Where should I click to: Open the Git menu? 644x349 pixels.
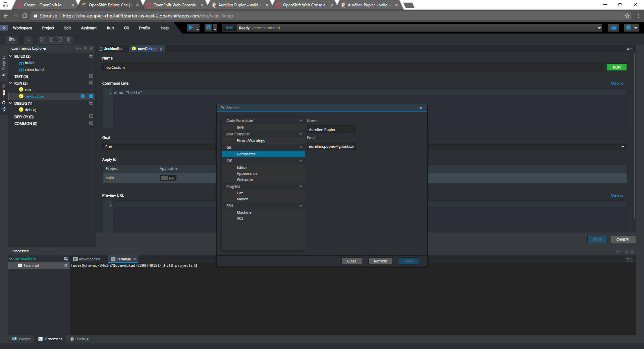(x=126, y=28)
